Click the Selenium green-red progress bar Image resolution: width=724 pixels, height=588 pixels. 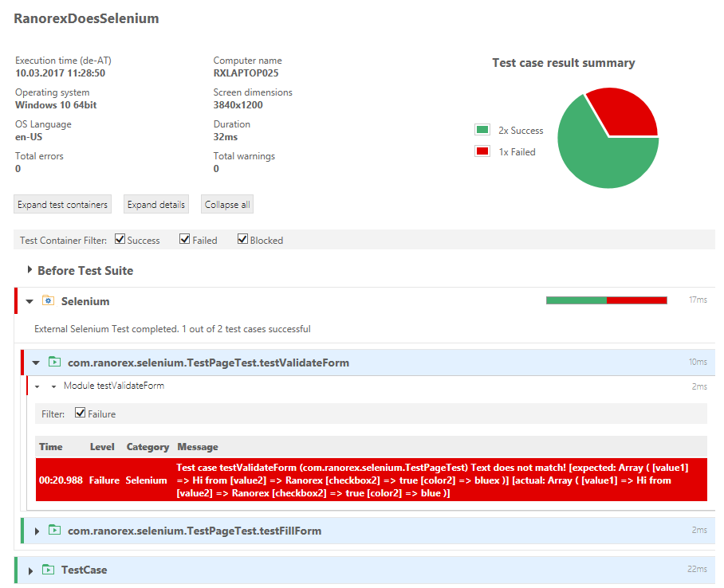pyautogui.click(x=606, y=300)
